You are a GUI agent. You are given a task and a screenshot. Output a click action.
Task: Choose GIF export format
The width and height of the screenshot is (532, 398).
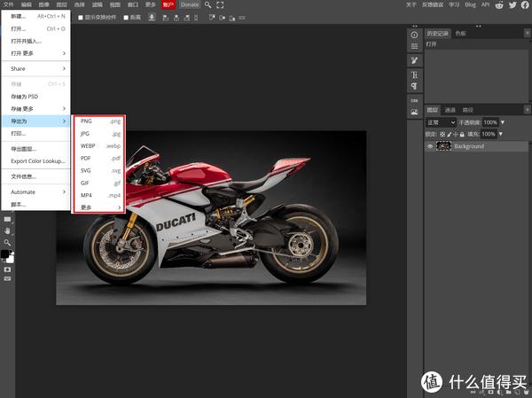coord(98,183)
